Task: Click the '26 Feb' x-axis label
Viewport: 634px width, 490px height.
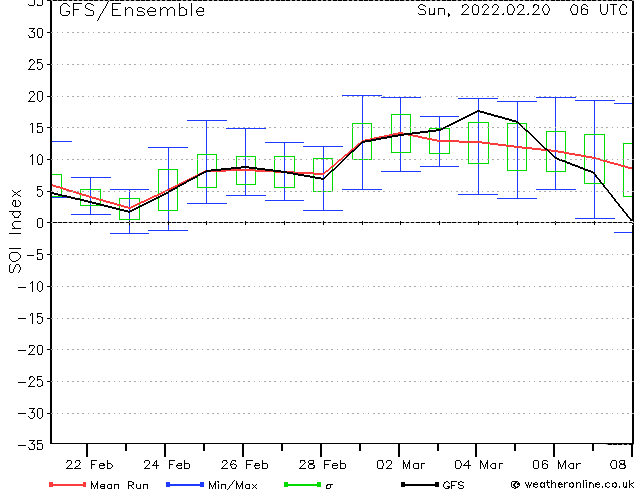Action: (x=245, y=465)
